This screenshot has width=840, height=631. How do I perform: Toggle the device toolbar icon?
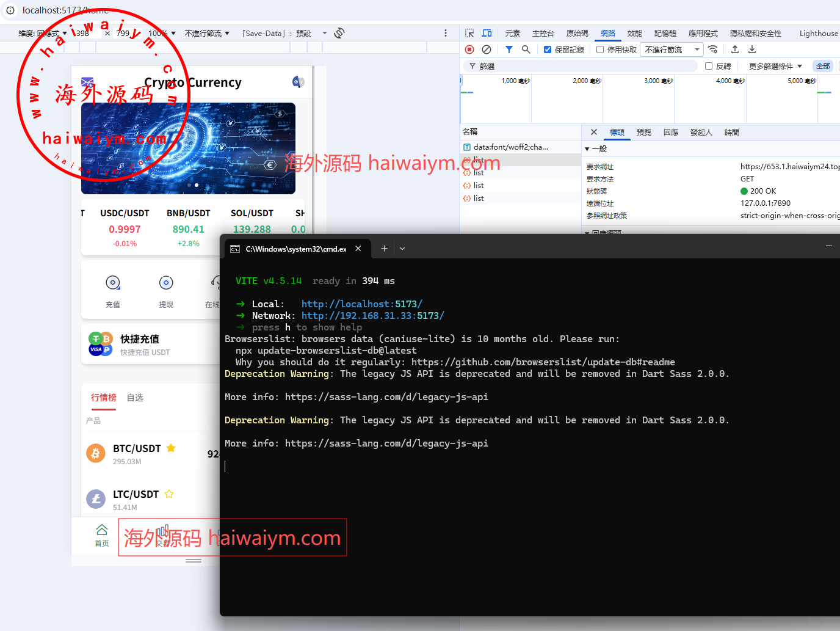coord(487,34)
